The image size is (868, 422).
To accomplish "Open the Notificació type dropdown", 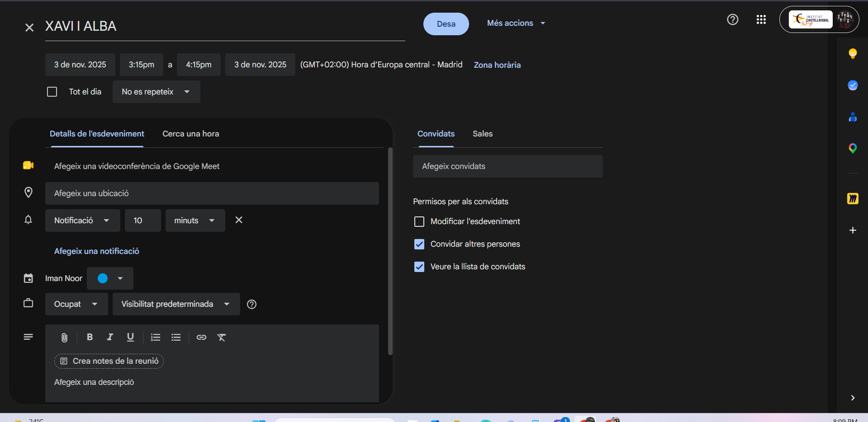I will tap(82, 220).
